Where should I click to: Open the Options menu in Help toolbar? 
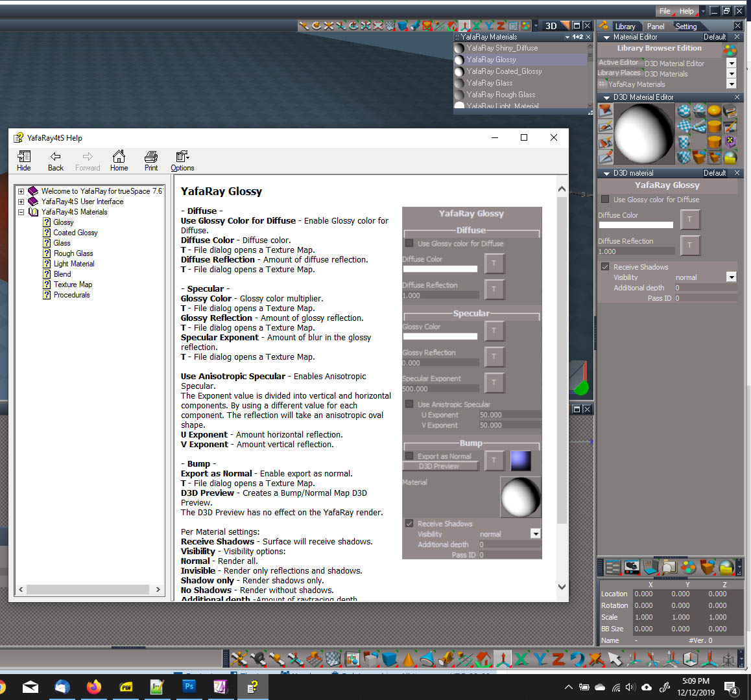pos(182,161)
